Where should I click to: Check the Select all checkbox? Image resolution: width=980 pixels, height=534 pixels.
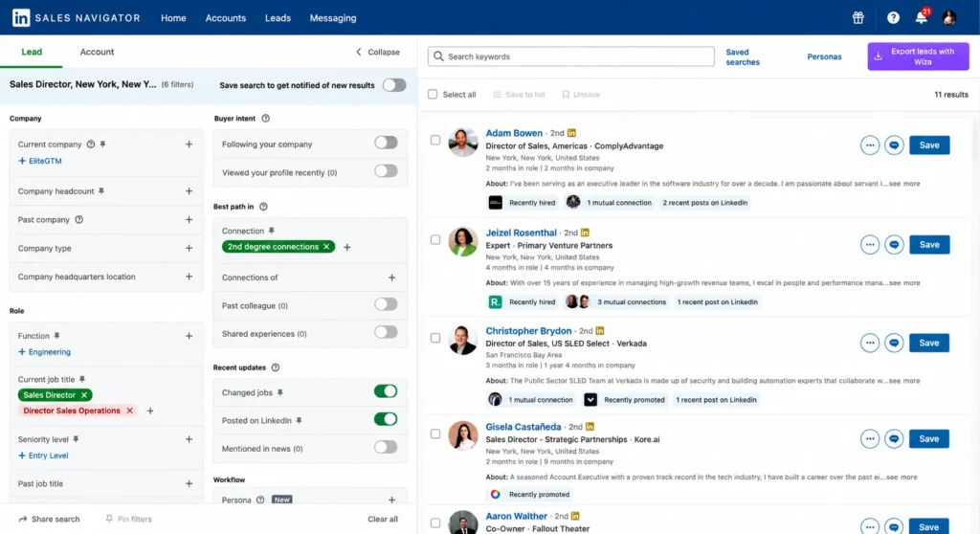[433, 95]
